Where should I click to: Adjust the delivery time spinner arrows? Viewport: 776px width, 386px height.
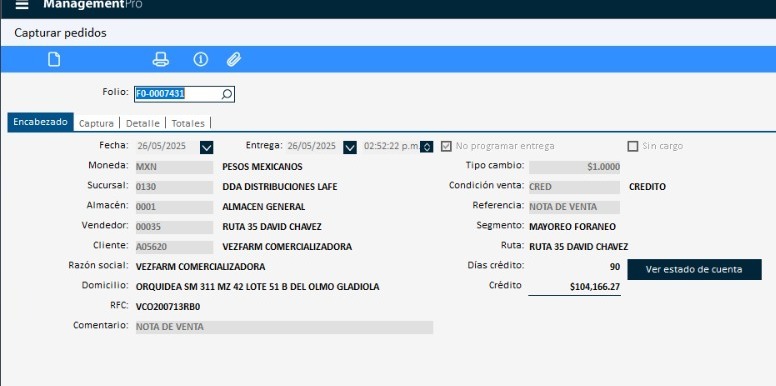point(427,147)
